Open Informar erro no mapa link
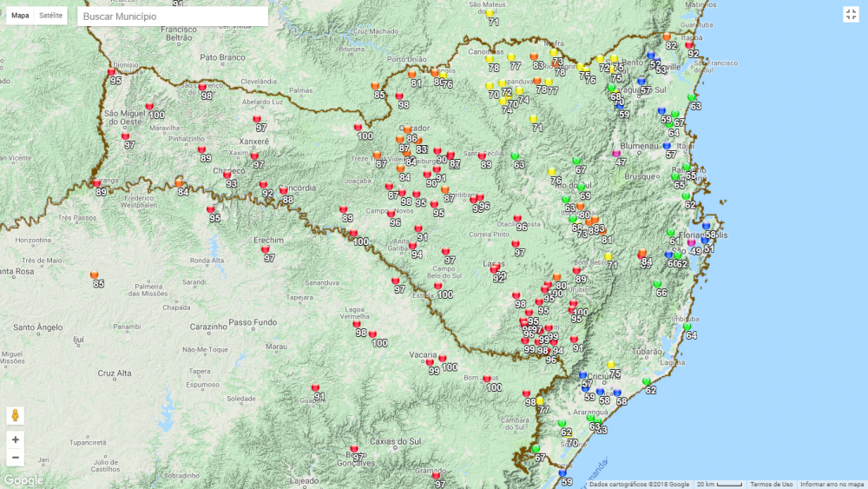The image size is (868, 489). pos(832,484)
